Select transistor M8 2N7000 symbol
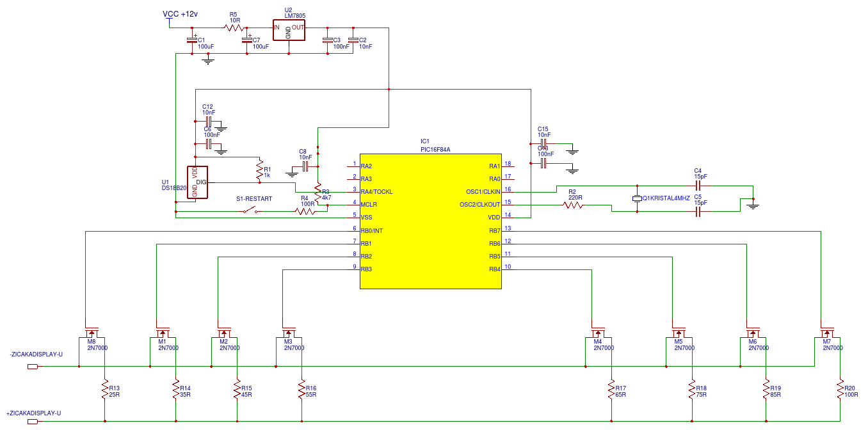 pos(93,333)
